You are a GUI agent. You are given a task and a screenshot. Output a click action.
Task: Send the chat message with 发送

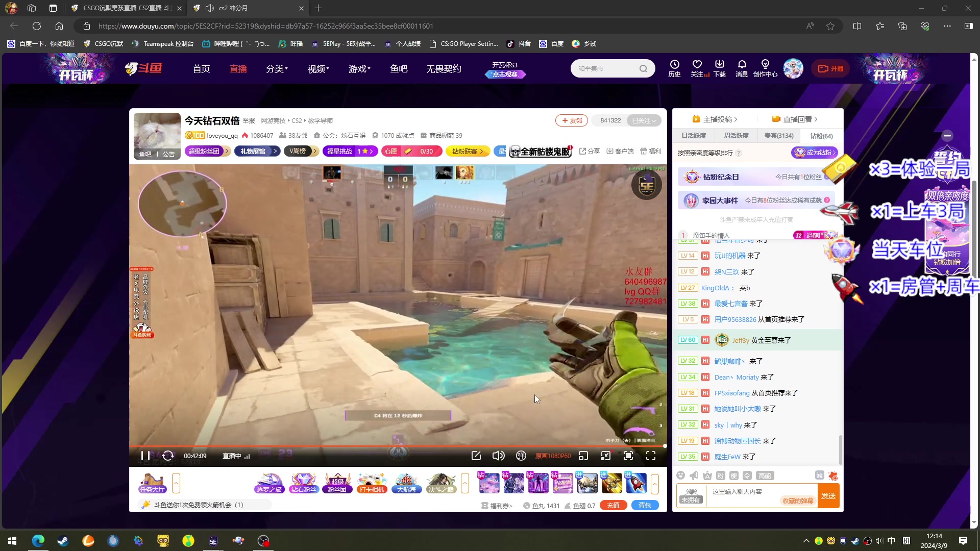click(828, 496)
